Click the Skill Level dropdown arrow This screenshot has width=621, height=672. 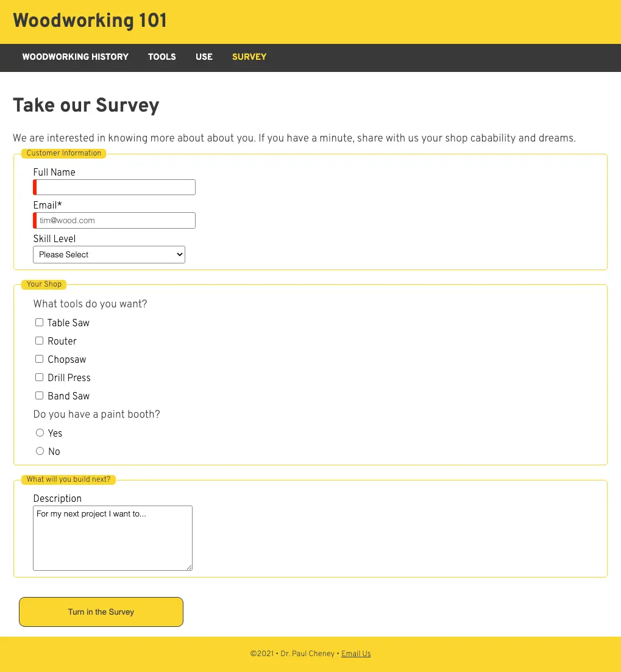pyautogui.click(x=179, y=254)
